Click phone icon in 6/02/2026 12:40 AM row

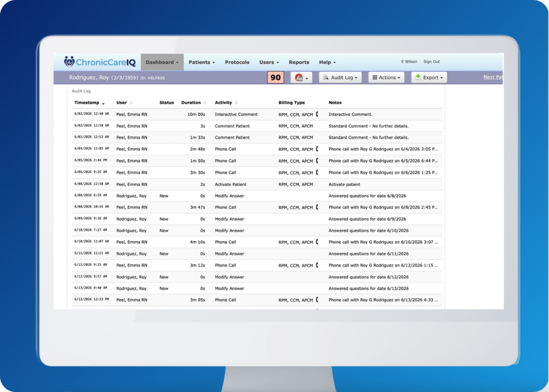317,114
